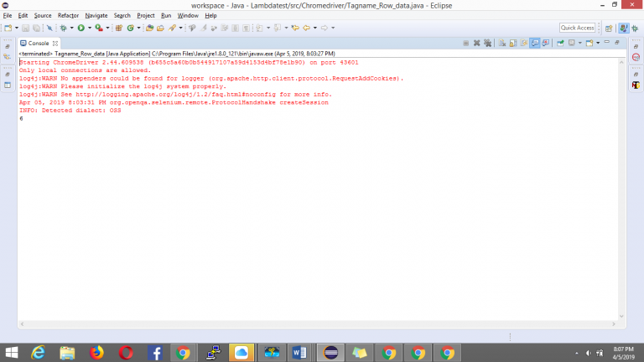Expand the Display Selected Console dropdown
644x362 pixels.
(x=579, y=43)
